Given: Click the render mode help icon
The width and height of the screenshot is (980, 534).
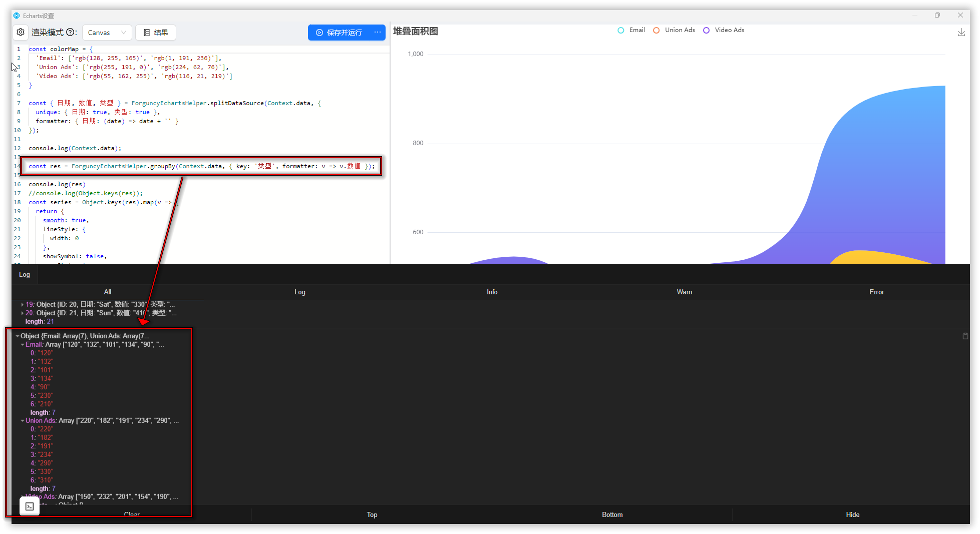Looking at the screenshot, I should [71, 32].
